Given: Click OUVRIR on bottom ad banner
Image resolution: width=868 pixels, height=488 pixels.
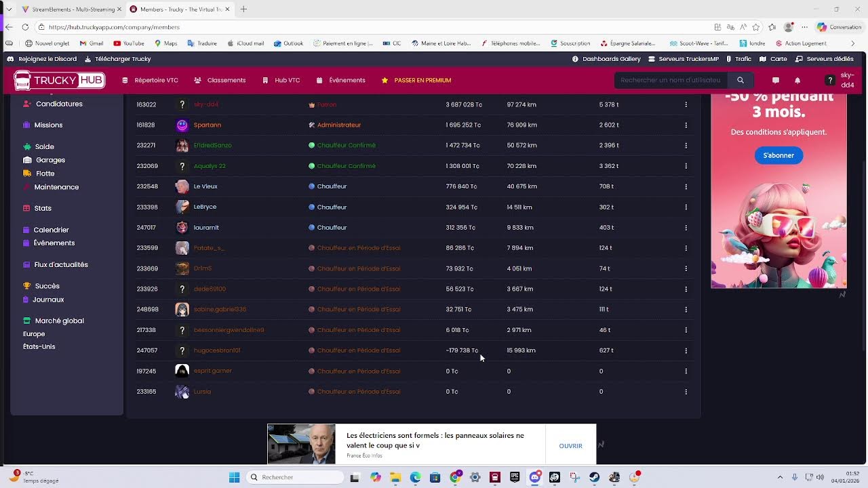Looking at the screenshot, I should click(570, 446).
